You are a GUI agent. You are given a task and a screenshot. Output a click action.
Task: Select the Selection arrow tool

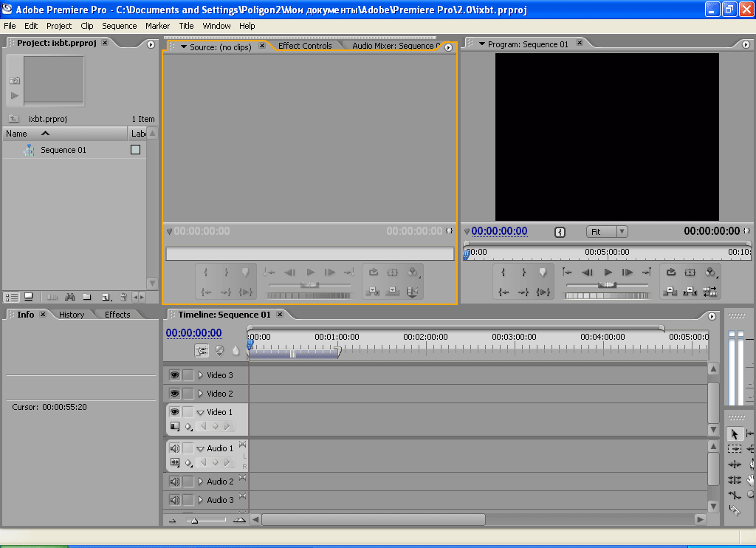pos(735,434)
